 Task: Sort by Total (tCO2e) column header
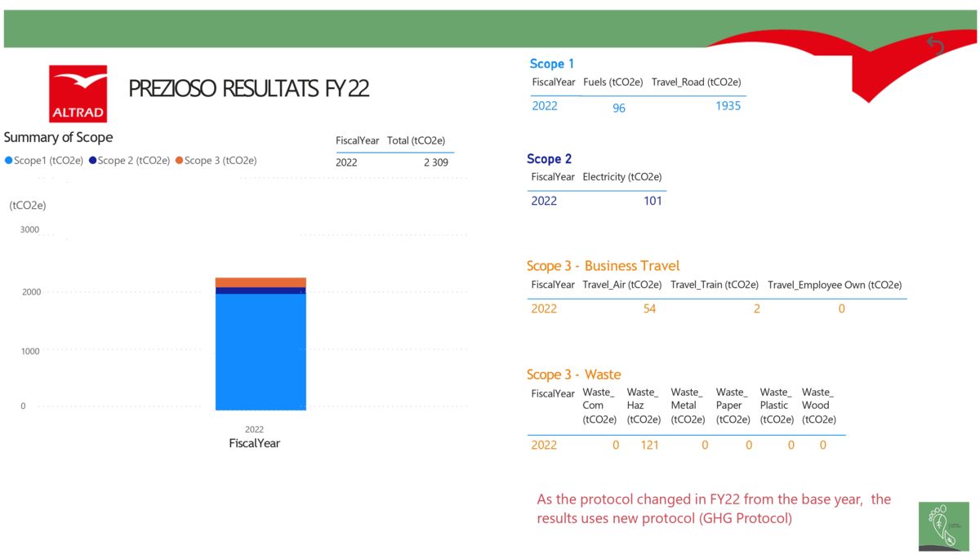(x=416, y=140)
